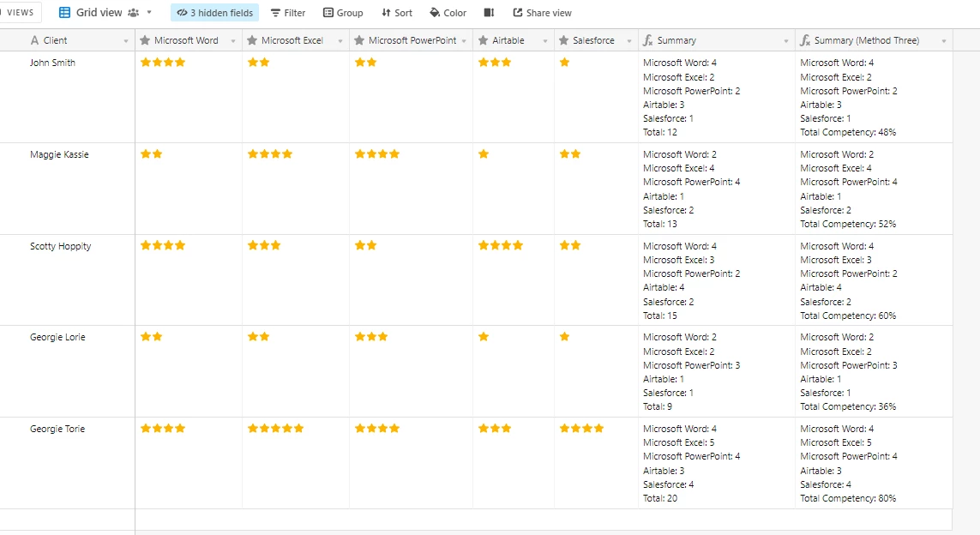
Task: Click the star icon of Microsoft PowerPoint header
Action: pyautogui.click(x=358, y=40)
